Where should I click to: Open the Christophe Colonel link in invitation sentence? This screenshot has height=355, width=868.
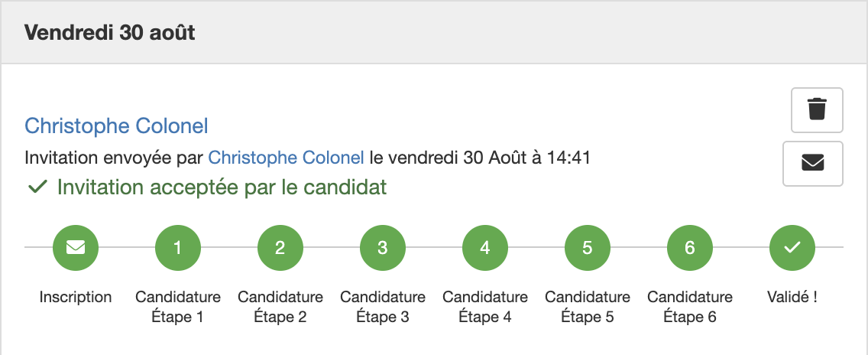pyautogui.click(x=287, y=158)
